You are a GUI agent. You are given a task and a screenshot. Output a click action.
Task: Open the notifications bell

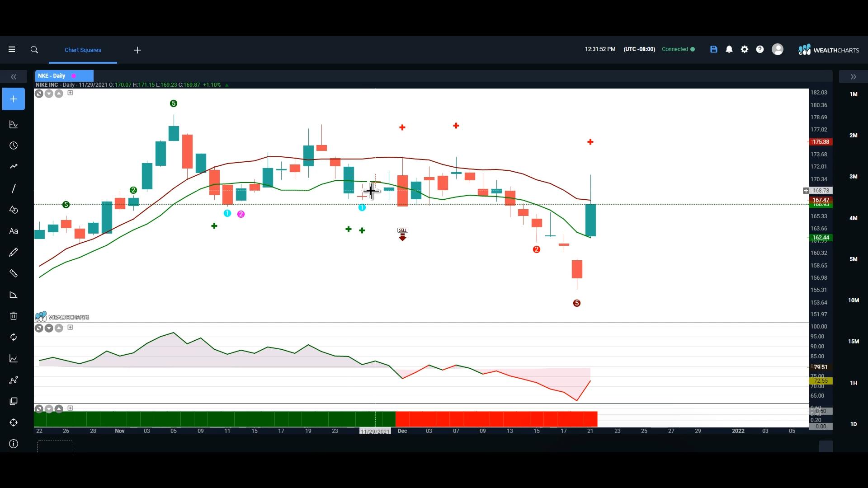(x=729, y=49)
